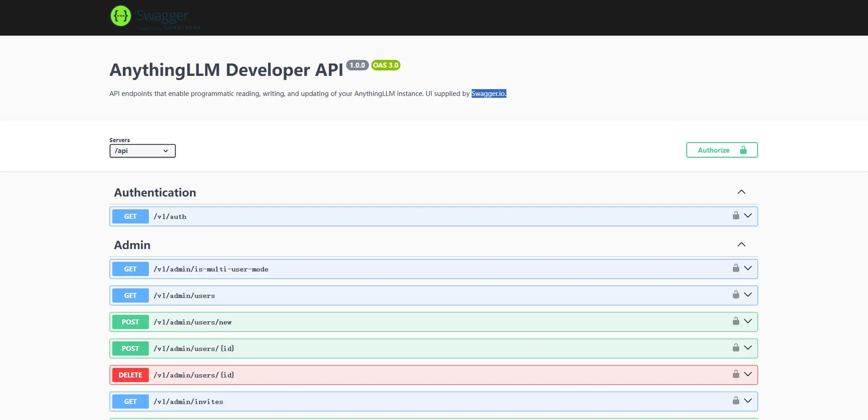The width and height of the screenshot is (868, 420).
Task: Click the DELETE badge on /v1/admin/users/{id}
Action: [131, 375]
